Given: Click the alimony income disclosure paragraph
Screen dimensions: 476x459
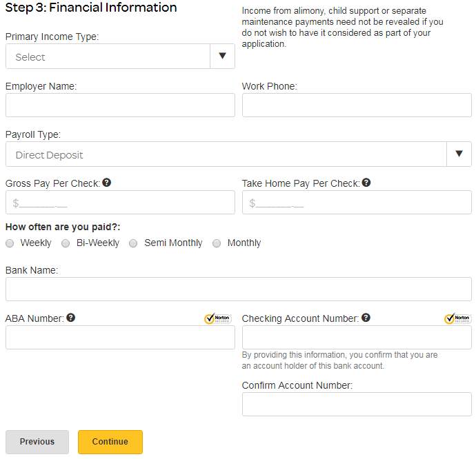Looking at the screenshot, I should tap(342, 28).
